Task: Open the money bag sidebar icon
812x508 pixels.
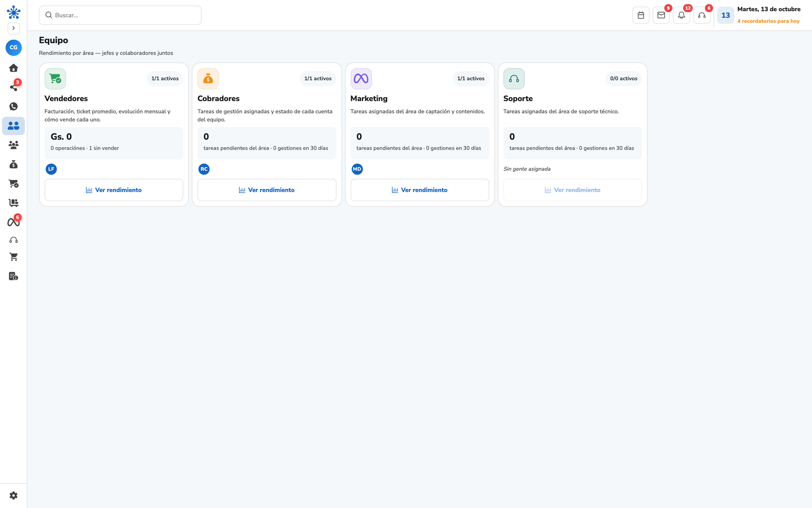Action: (14, 164)
